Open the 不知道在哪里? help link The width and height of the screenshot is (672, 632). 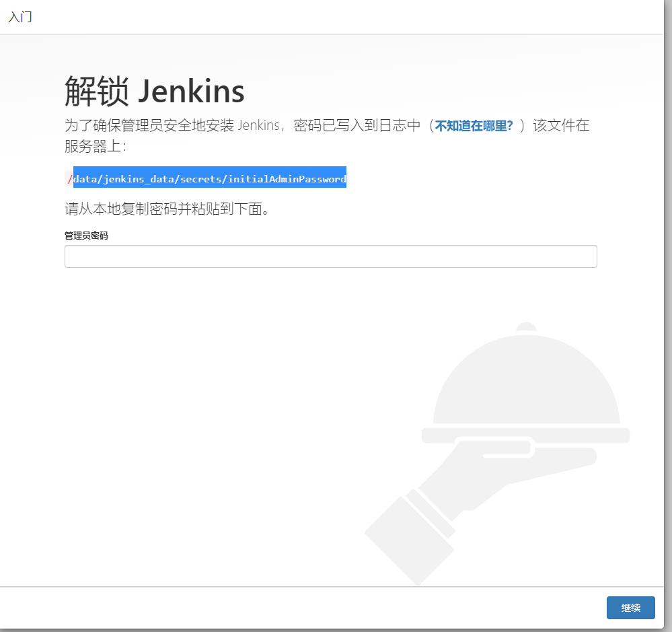click(x=474, y=126)
